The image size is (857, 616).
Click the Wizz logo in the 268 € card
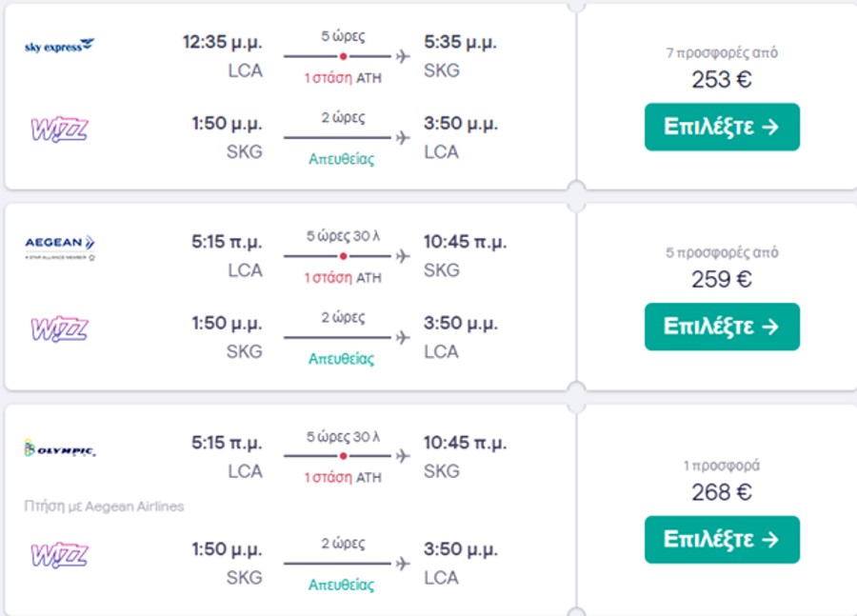click(x=60, y=555)
